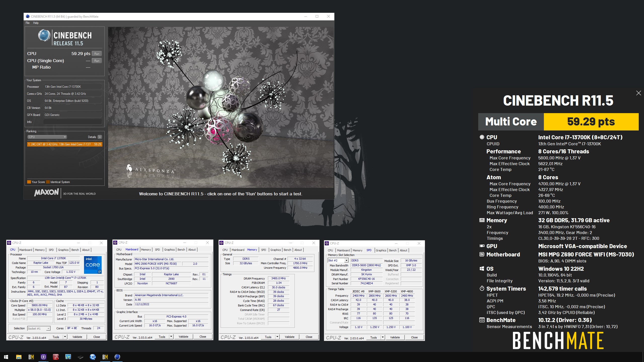Click the CPU-Z icon in the CPU tab window title

click(x=9, y=243)
